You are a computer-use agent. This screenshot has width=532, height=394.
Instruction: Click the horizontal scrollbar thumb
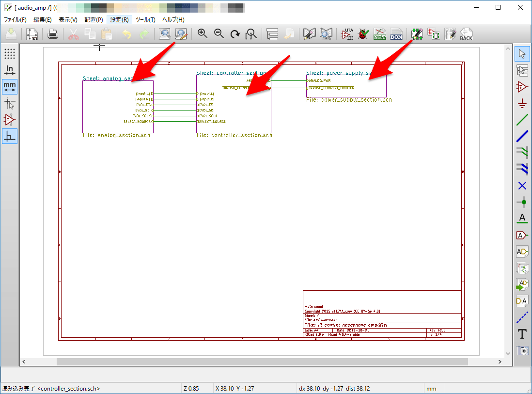262,362
